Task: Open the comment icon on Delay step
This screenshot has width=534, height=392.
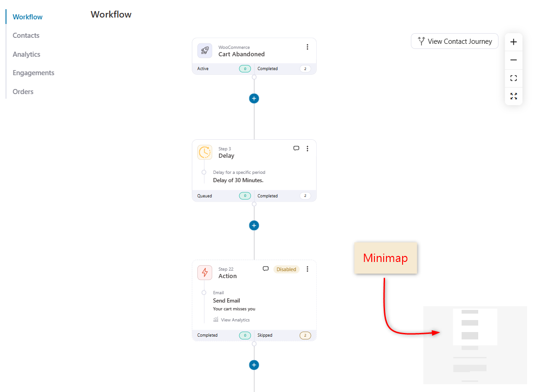Action: click(x=297, y=148)
